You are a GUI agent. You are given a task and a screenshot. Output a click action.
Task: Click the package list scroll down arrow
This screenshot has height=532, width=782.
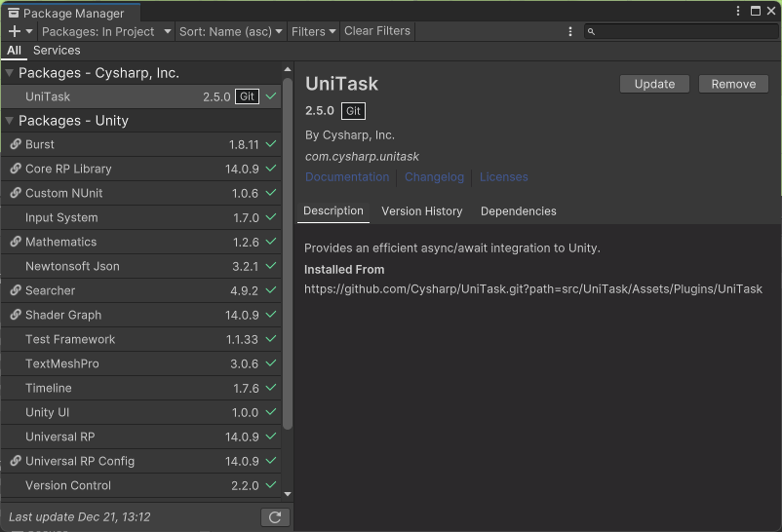[x=288, y=494]
